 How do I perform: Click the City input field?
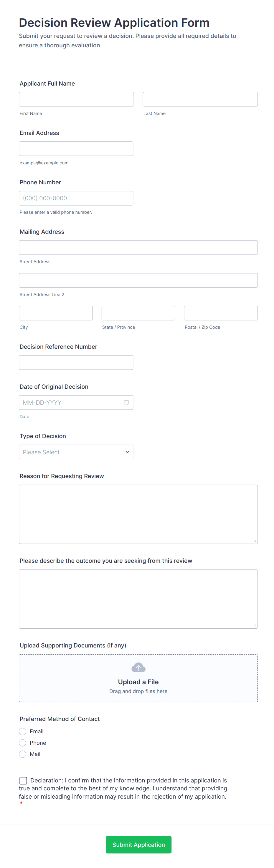(x=56, y=313)
